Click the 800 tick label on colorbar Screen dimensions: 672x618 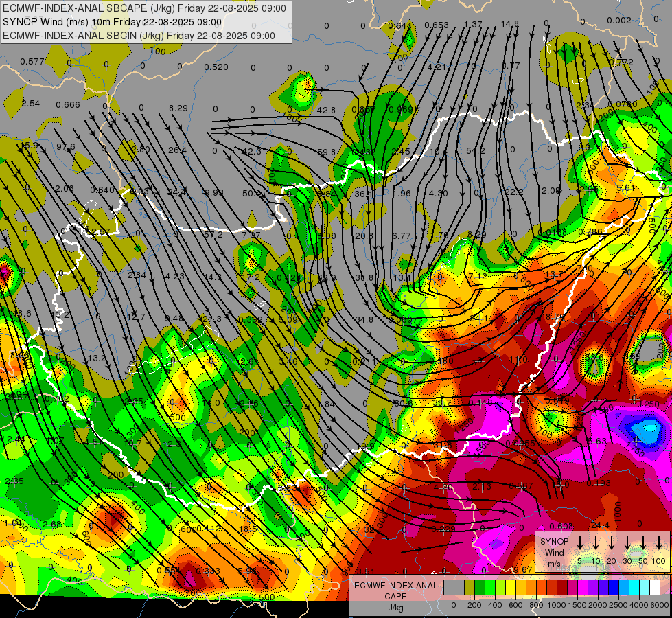536,605
